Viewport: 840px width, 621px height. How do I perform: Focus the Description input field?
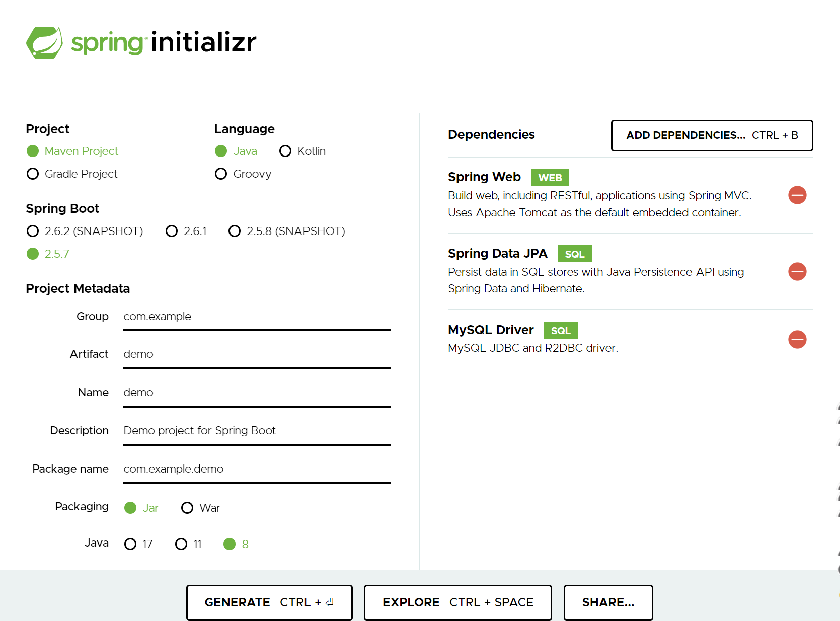[x=257, y=432]
